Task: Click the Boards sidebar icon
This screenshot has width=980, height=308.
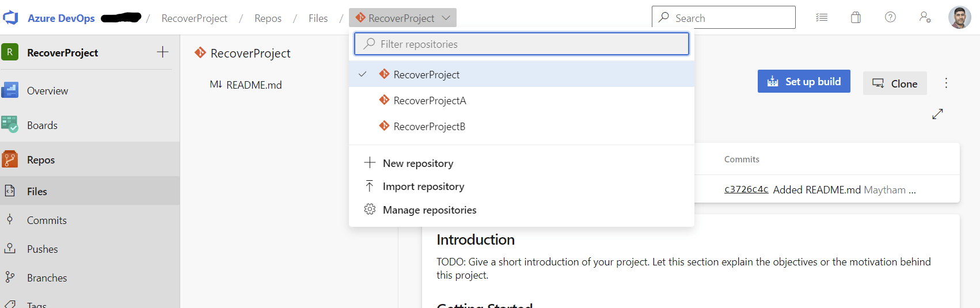Action: (10, 124)
